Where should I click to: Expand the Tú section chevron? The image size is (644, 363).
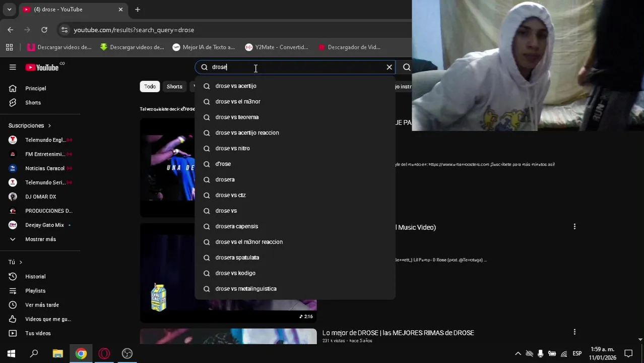tap(21, 262)
